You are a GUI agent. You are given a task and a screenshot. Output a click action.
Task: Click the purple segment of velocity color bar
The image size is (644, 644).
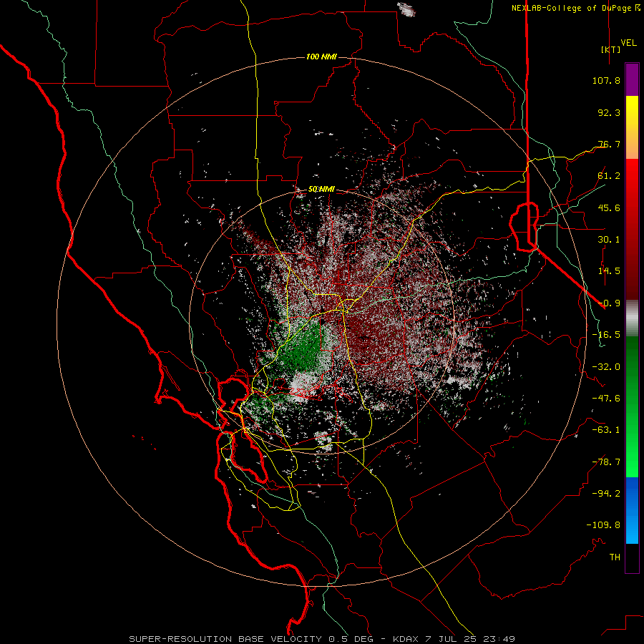click(x=632, y=79)
